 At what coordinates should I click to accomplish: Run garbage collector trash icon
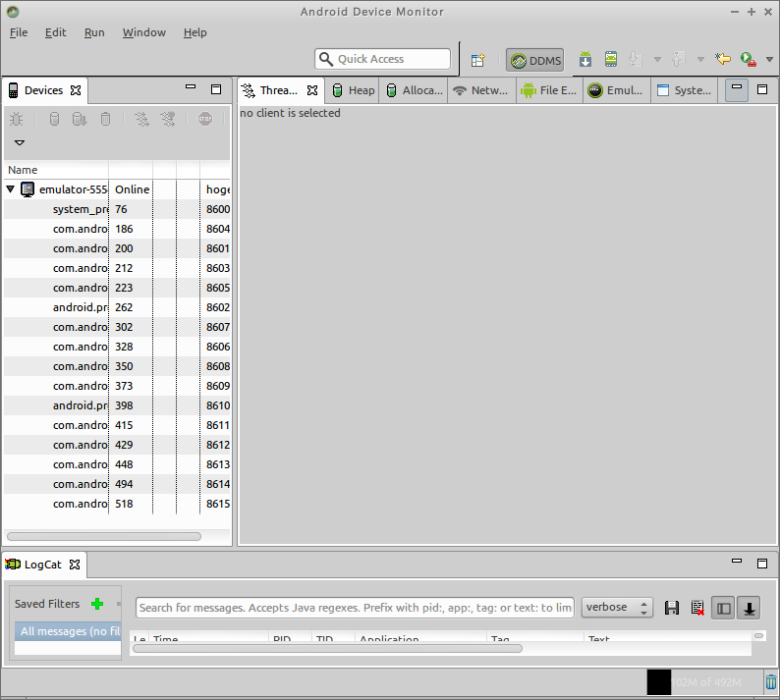coord(771,681)
